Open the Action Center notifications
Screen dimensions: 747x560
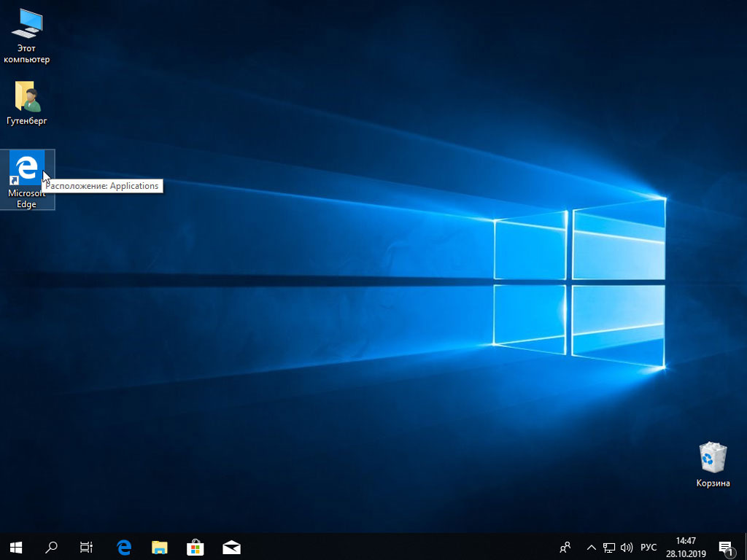[726, 547]
